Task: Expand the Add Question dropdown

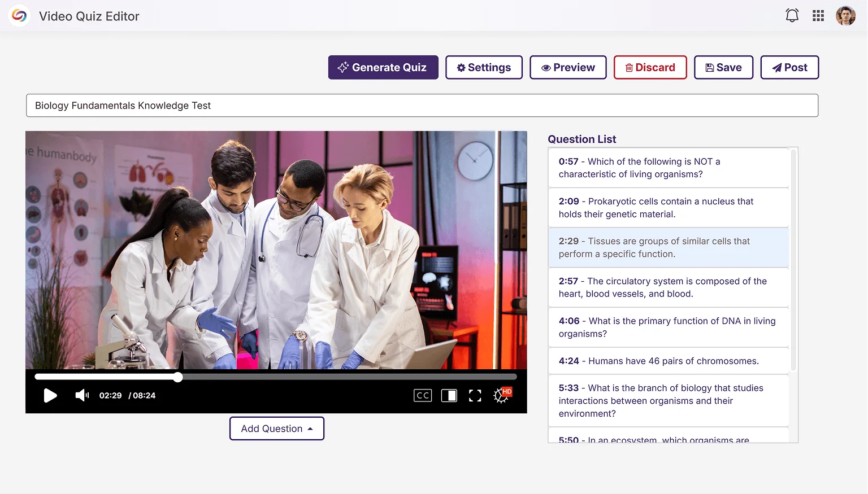Action: click(276, 429)
